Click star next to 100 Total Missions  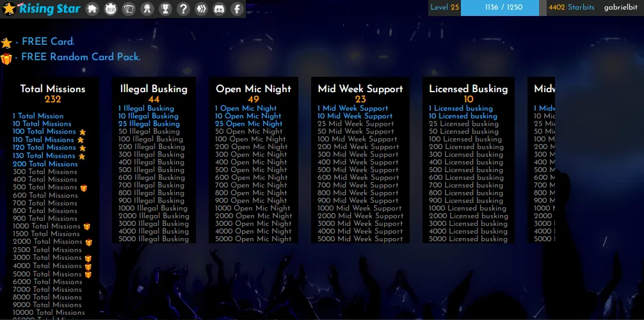tap(83, 132)
